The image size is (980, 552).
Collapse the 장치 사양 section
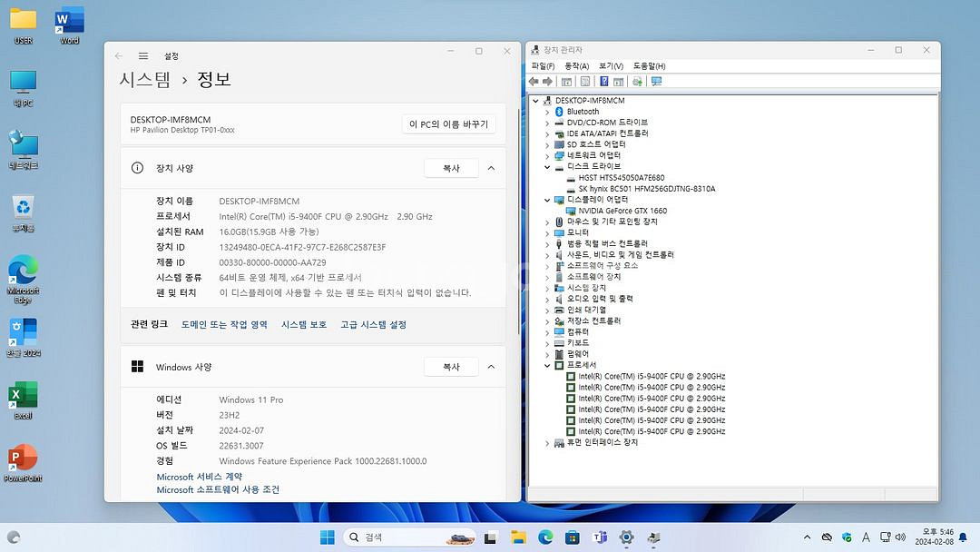(x=491, y=168)
